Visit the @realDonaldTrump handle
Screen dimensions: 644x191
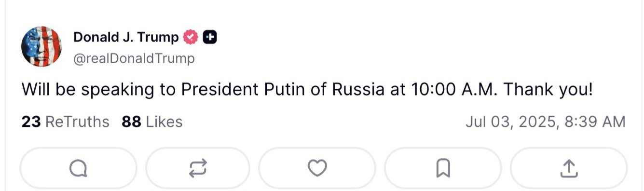point(134,59)
